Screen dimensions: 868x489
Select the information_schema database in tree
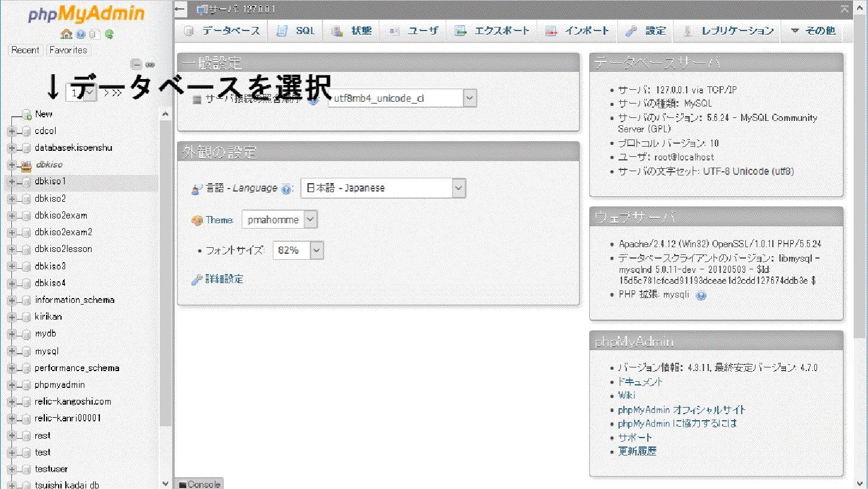74,300
